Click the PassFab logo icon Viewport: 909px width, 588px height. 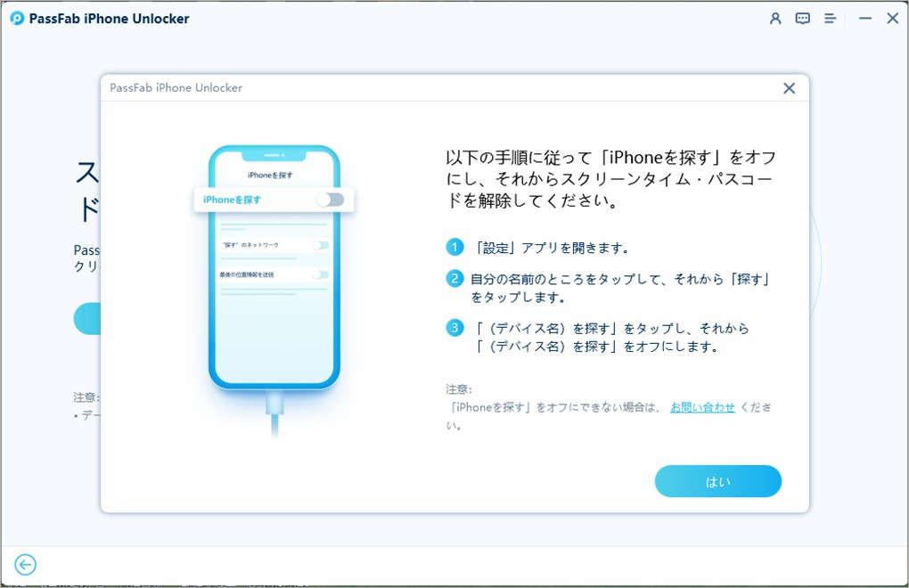[18, 19]
